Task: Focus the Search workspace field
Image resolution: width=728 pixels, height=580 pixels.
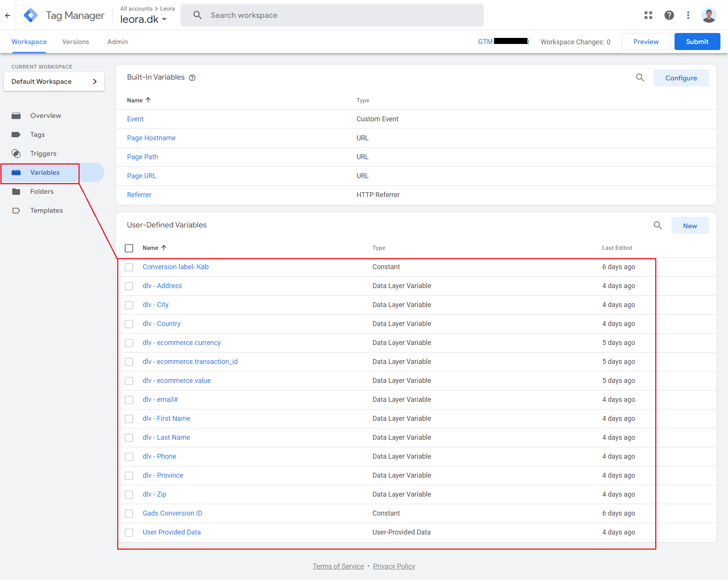Action: (332, 15)
